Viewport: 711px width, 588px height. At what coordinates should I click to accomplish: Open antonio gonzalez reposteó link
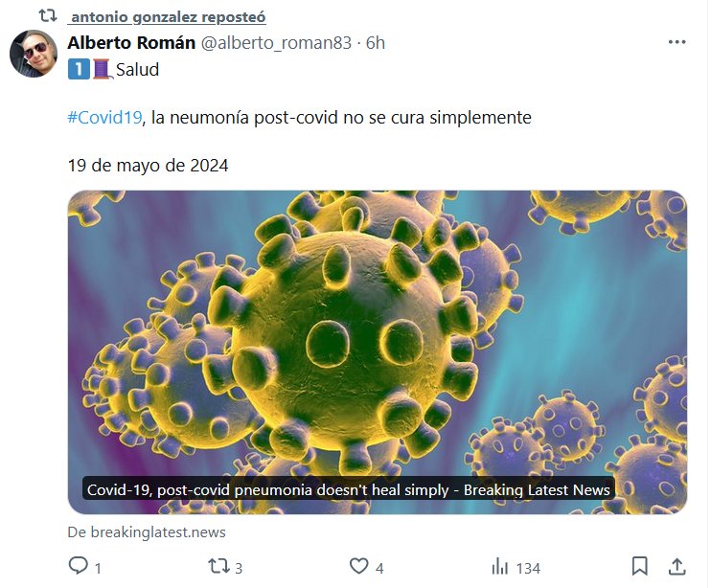point(169,17)
